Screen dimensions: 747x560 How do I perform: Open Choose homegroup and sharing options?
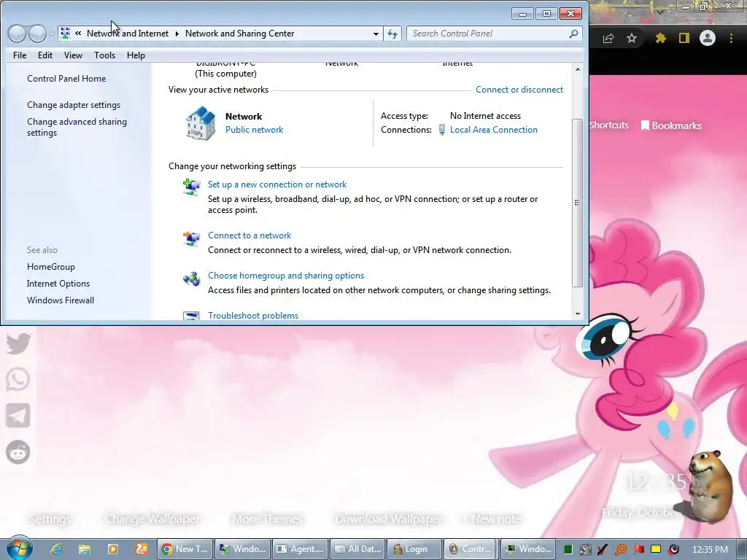(x=286, y=275)
